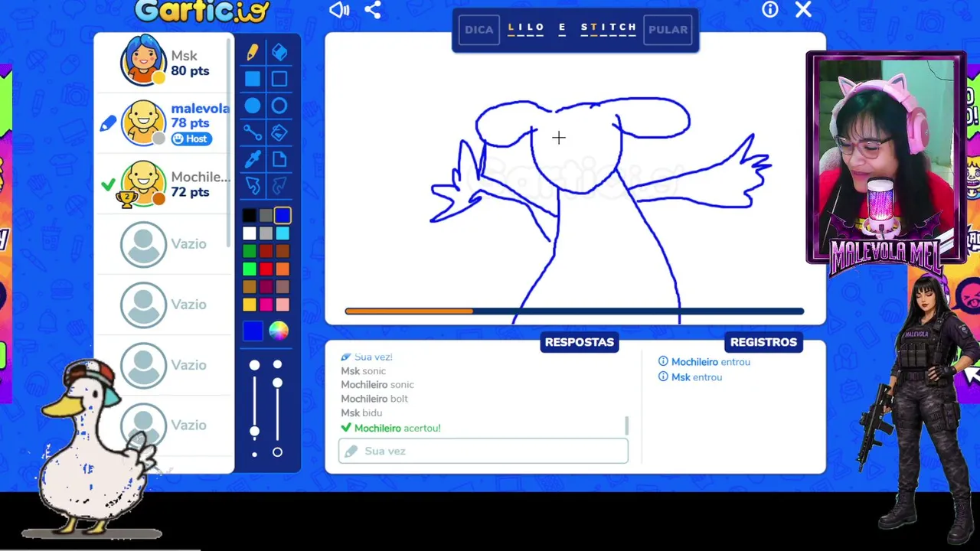Pick the bright red color swatch

tap(266, 269)
